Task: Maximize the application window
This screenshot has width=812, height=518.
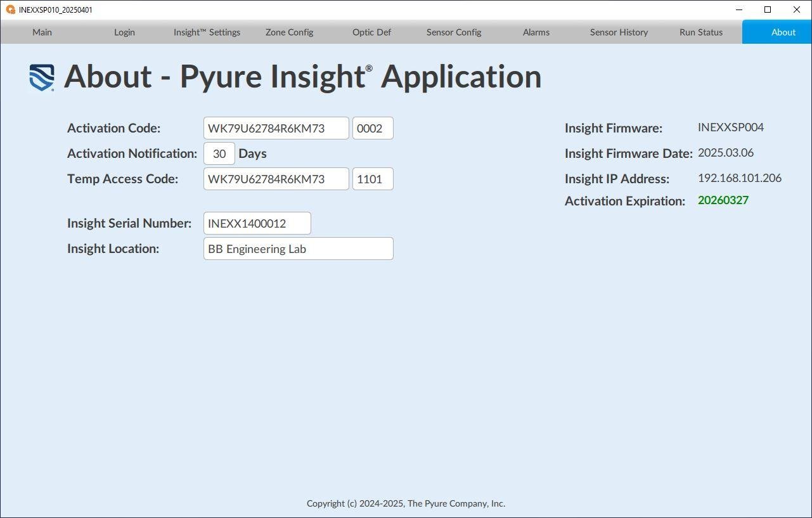Action: click(768, 10)
